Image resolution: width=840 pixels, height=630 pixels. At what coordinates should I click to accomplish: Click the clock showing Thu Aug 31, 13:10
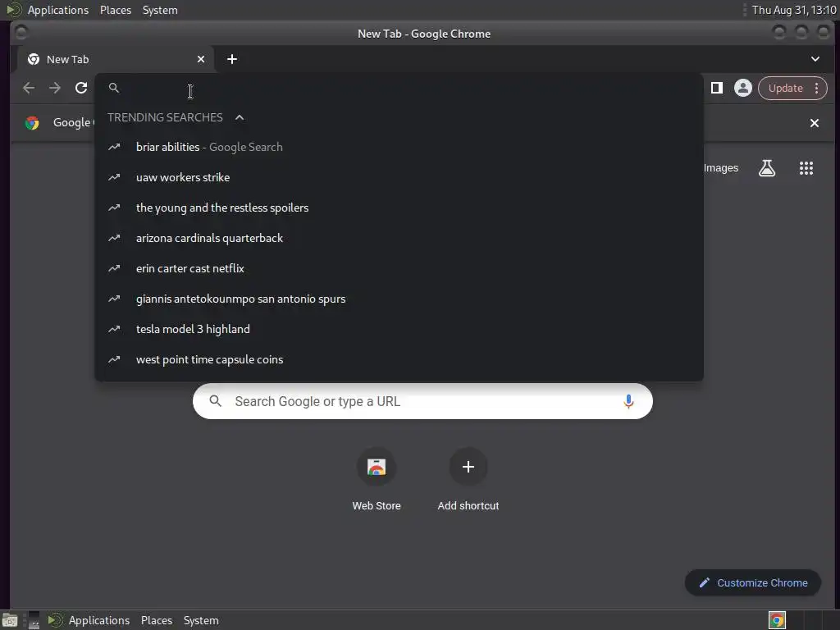[794, 10]
